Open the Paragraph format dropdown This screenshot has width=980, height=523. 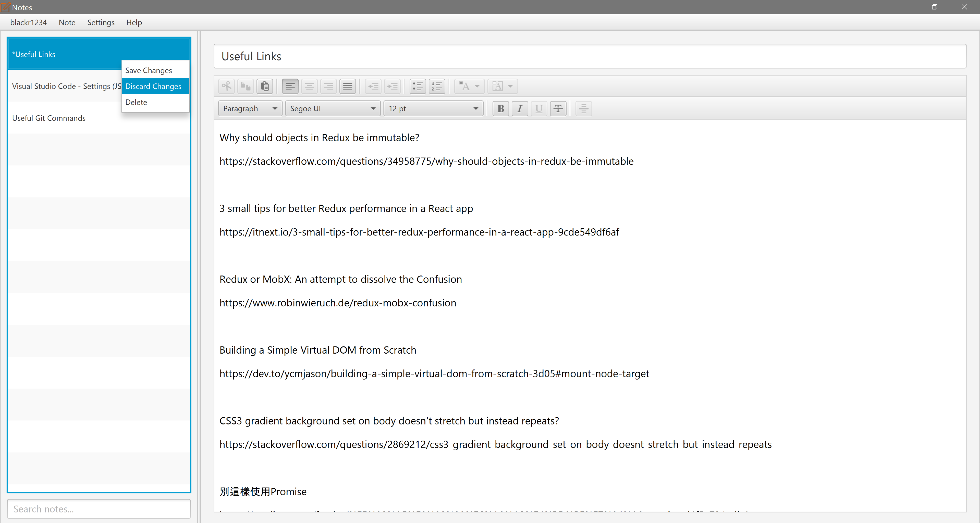pos(250,109)
